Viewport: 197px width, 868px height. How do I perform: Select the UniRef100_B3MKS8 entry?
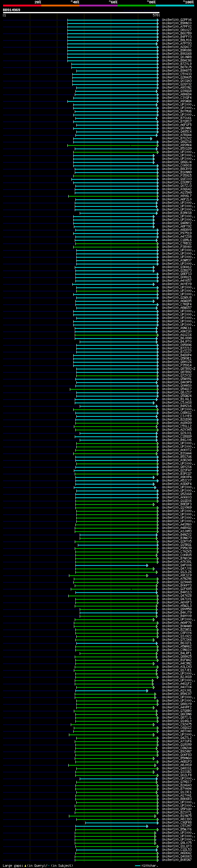177,213
